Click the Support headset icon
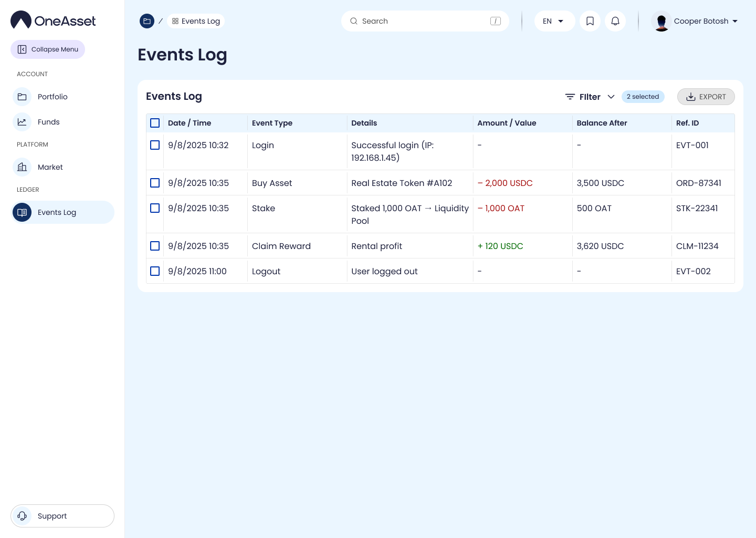This screenshot has height=538, width=756. tap(22, 516)
